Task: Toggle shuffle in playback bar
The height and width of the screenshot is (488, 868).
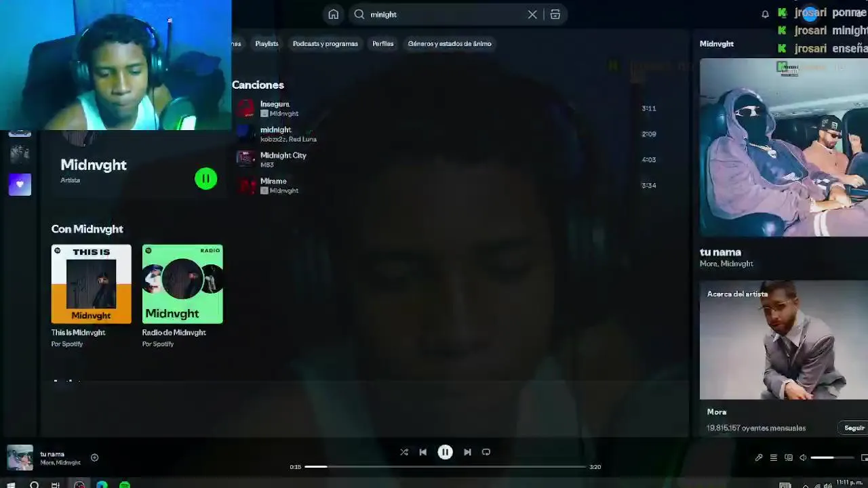Action: click(404, 452)
